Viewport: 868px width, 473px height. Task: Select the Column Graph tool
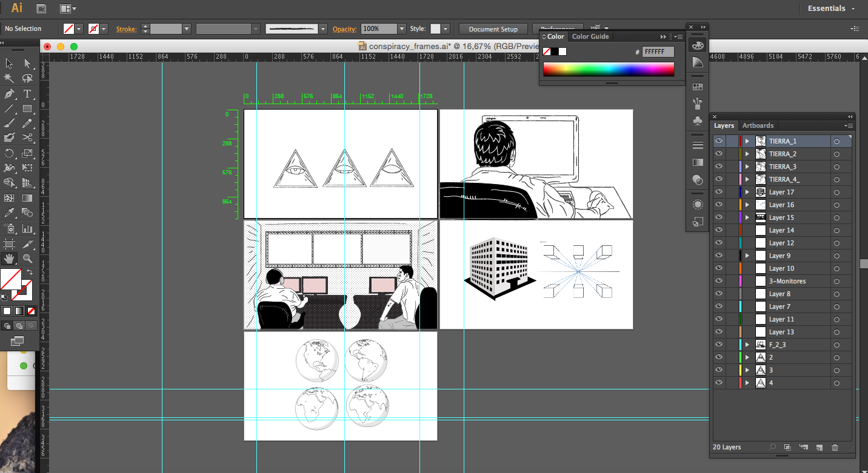[x=27, y=228]
